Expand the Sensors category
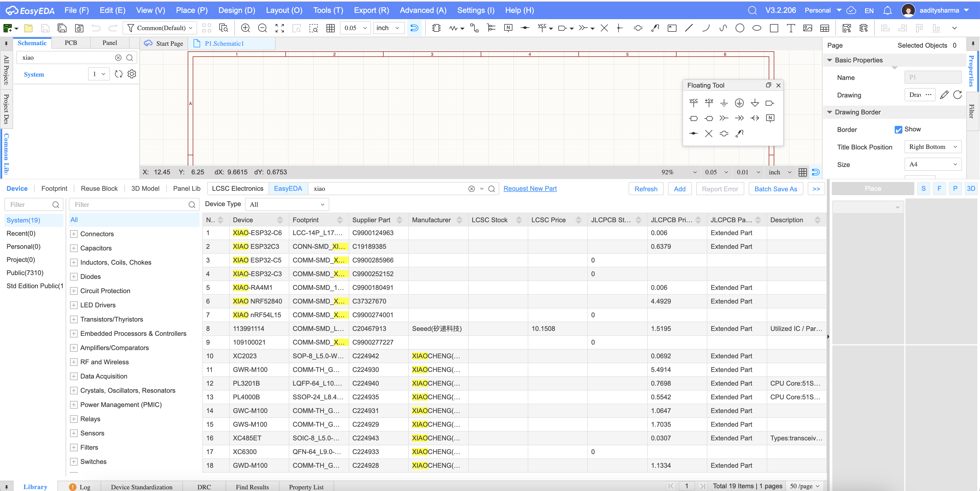Screen dimensions: 980x491 click(x=74, y=433)
